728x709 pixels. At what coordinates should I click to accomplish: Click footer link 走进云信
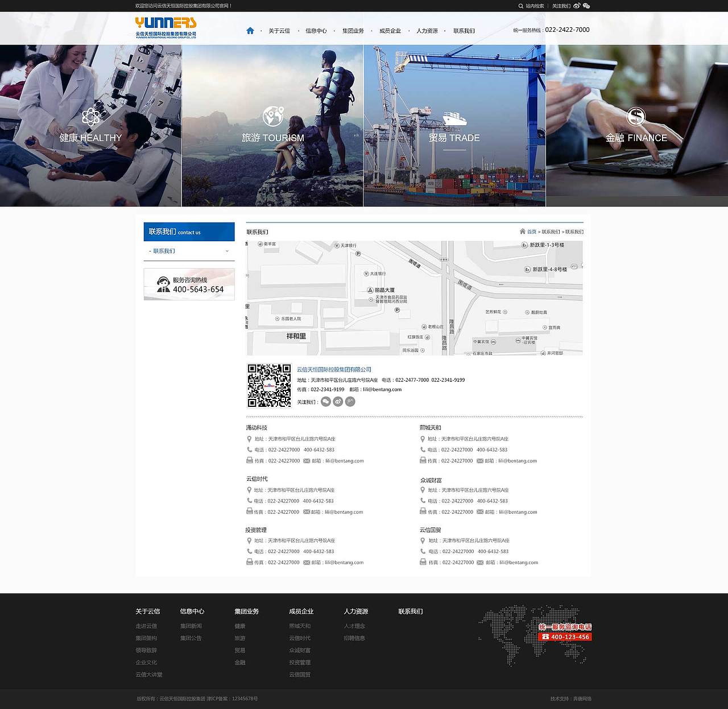[146, 626]
